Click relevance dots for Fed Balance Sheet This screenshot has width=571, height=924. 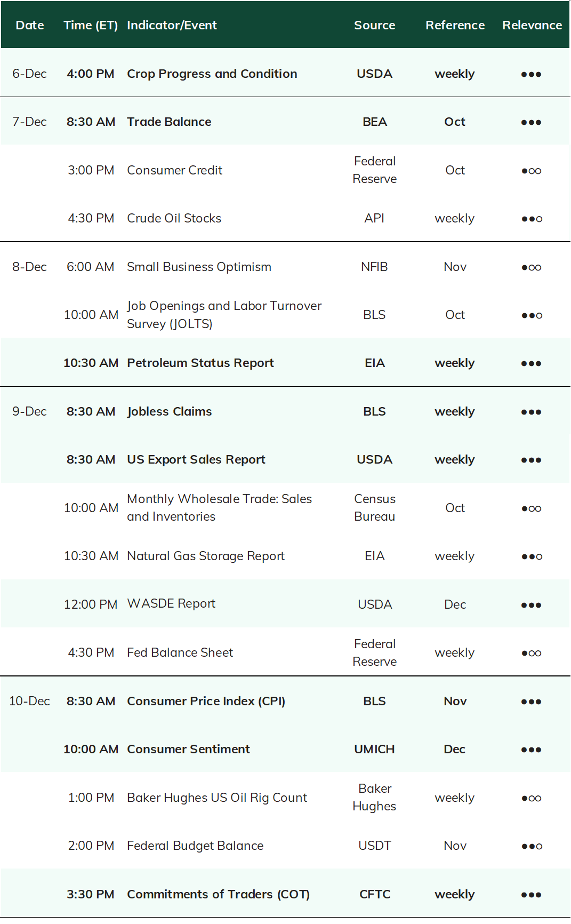pos(531,653)
